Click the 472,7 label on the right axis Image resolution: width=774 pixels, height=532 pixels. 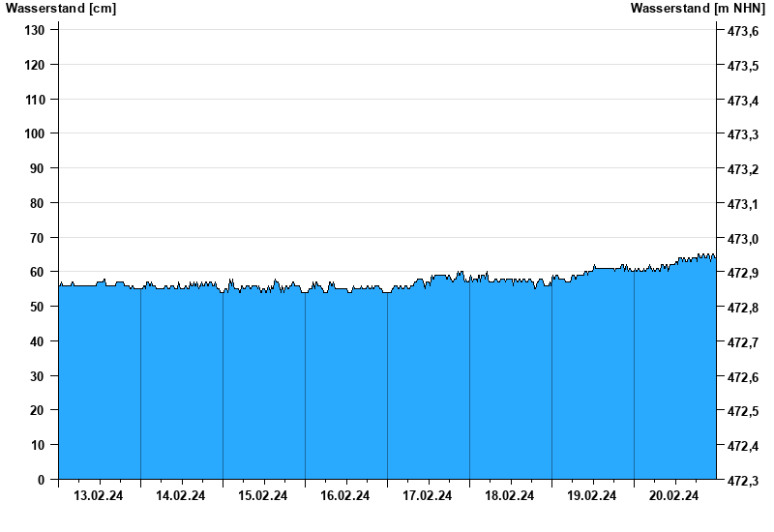743,342
